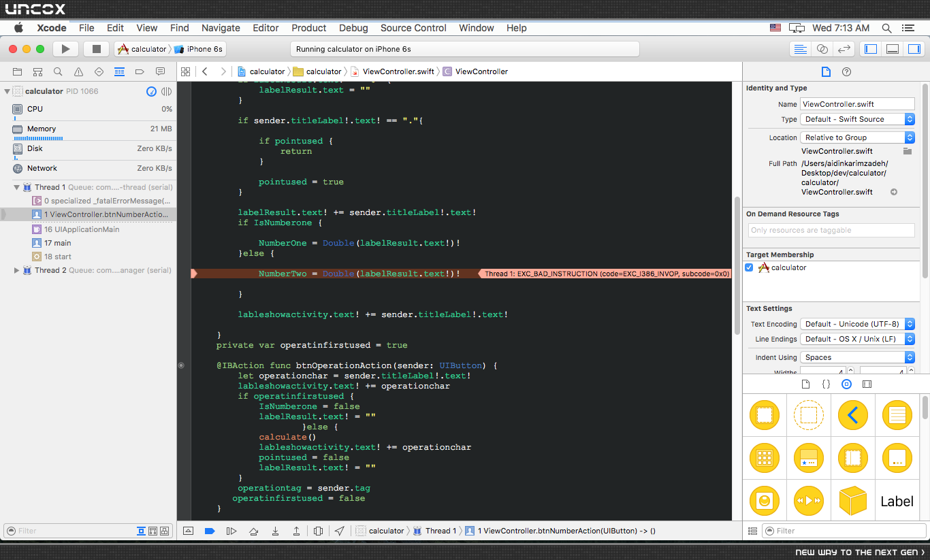The width and height of the screenshot is (930, 560).
Task: Toggle the Navigator pane
Action: click(x=870, y=49)
